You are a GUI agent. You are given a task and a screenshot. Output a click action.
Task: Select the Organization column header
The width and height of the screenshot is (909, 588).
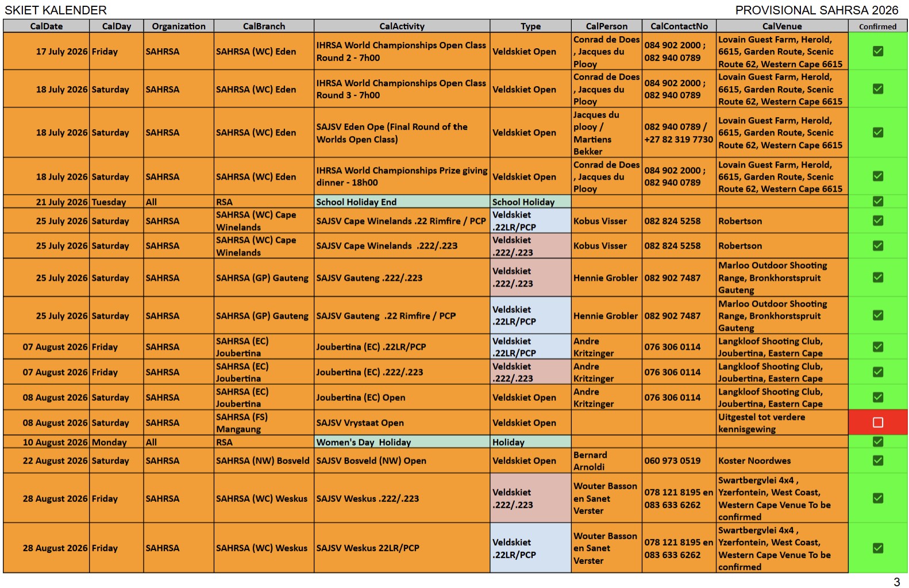pyautogui.click(x=179, y=26)
